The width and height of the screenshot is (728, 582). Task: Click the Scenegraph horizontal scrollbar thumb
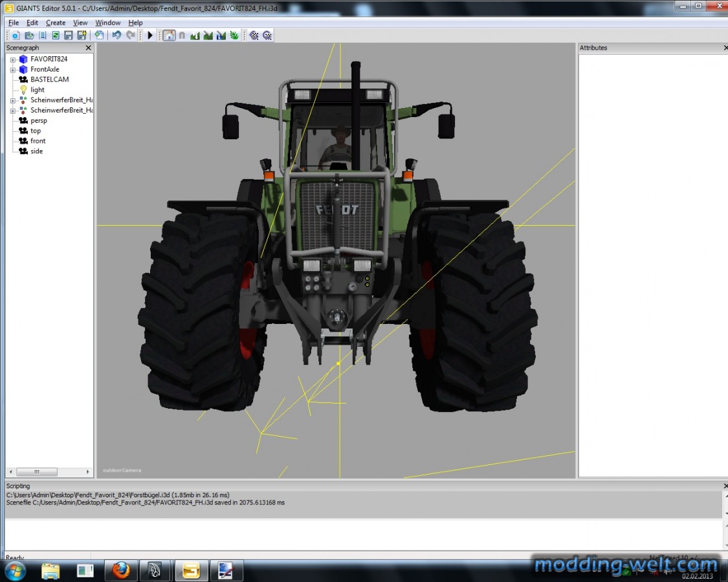[x=37, y=471]
